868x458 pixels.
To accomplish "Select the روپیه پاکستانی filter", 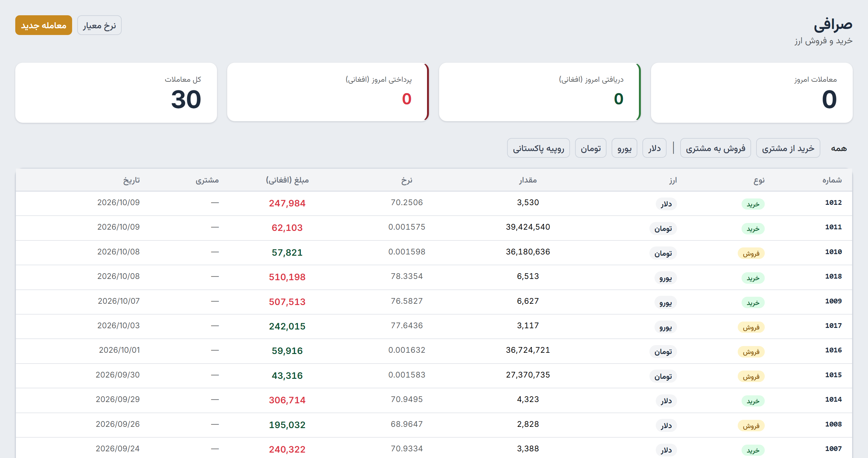I will point(539,148).
